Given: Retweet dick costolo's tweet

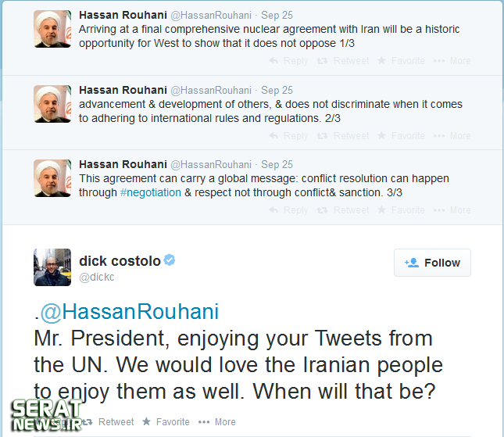Looking at the screenshot, I should (109, 421).
